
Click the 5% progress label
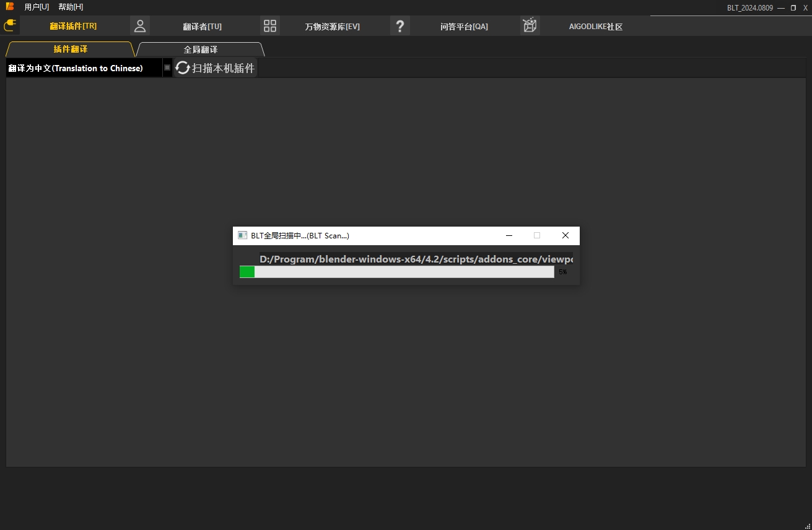click(x=562, y=272)
